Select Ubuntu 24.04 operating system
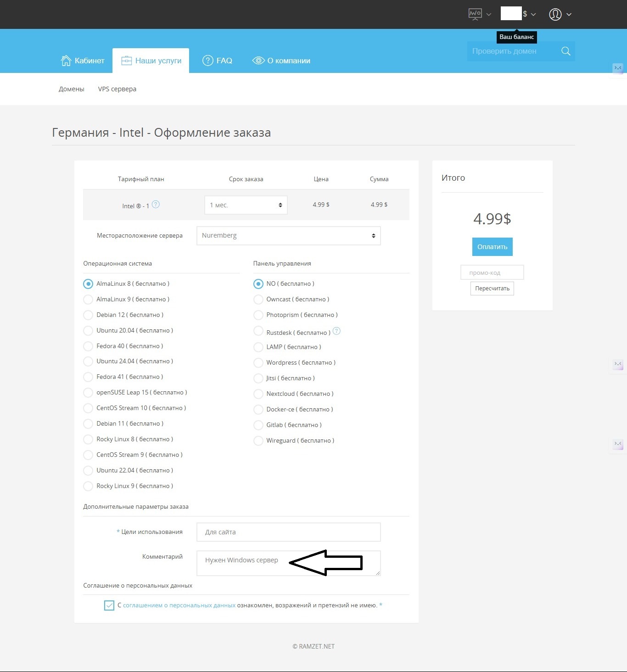The image size is (627, 672). (x=88, y=361)
